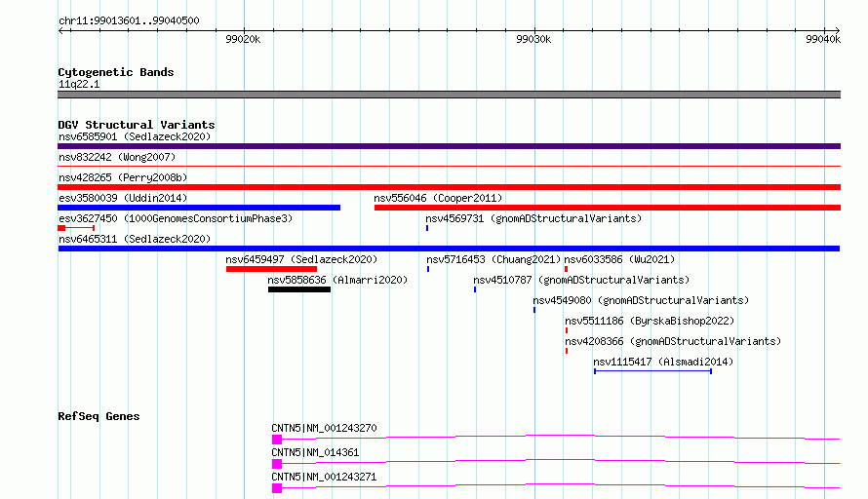Open nsv4569731 (gnomADStructuralVariants) label
Screen dimensions: 868x499
tap(533, 218)
